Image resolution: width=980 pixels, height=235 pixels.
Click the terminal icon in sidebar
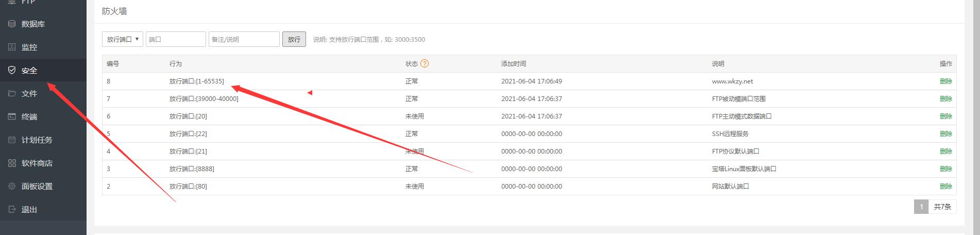point(12,117)
